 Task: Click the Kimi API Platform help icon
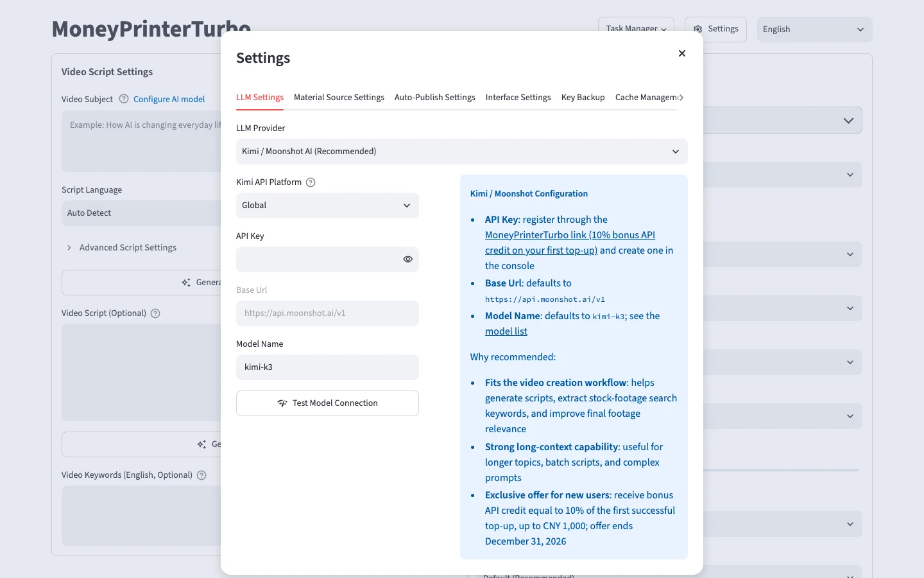tap(311, 182)
